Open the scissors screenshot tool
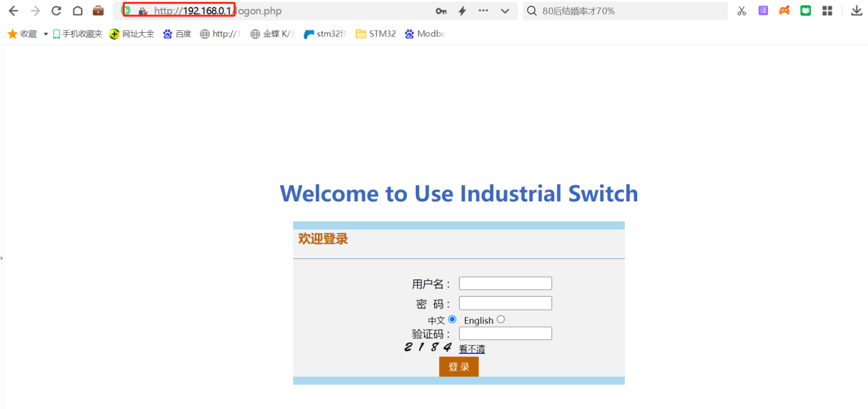This screenshot has height=409, width=868. (741, 11)
